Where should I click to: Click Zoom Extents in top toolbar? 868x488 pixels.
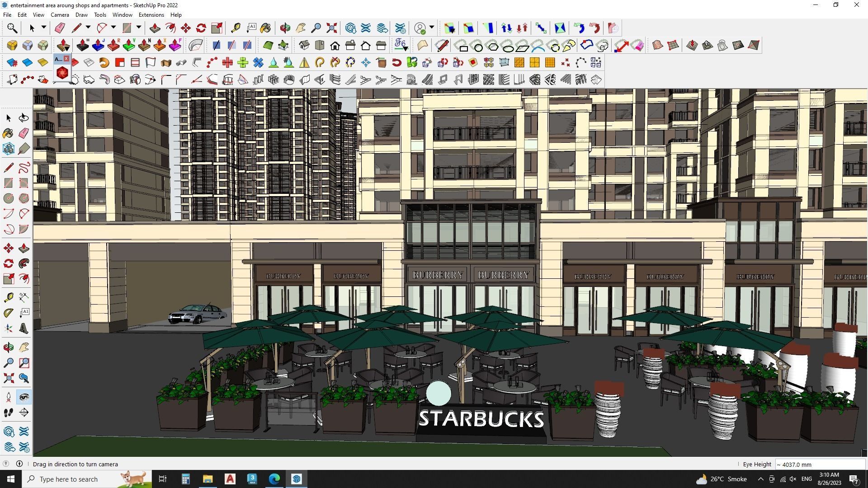pos(331,28)
